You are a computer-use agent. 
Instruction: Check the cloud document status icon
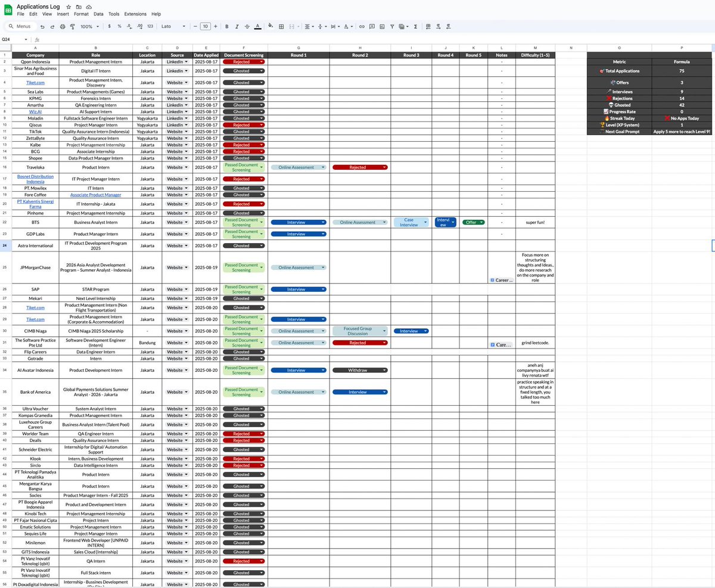click(x=88, y=7)
